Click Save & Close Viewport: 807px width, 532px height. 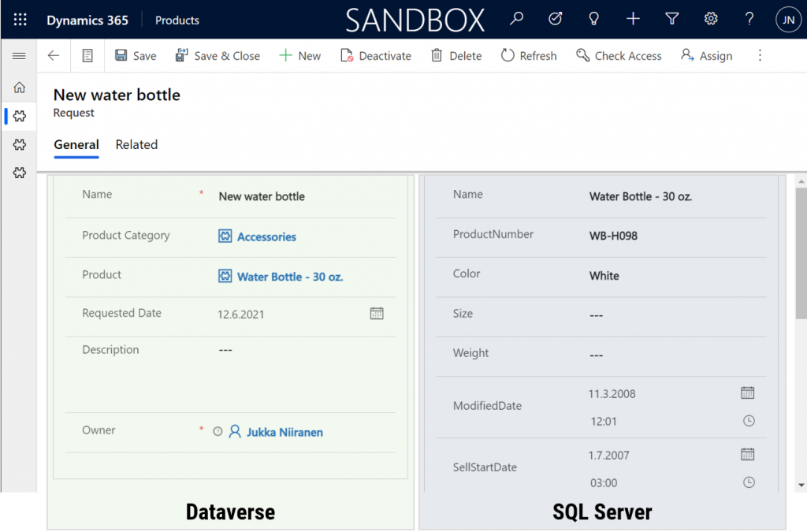pyautogui.click(x=218, y=56)
